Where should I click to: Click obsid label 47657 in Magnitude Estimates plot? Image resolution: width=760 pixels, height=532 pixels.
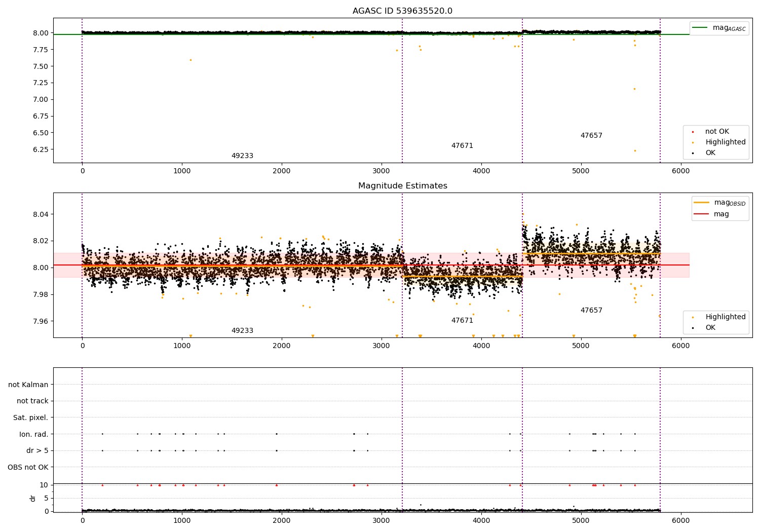591,311
